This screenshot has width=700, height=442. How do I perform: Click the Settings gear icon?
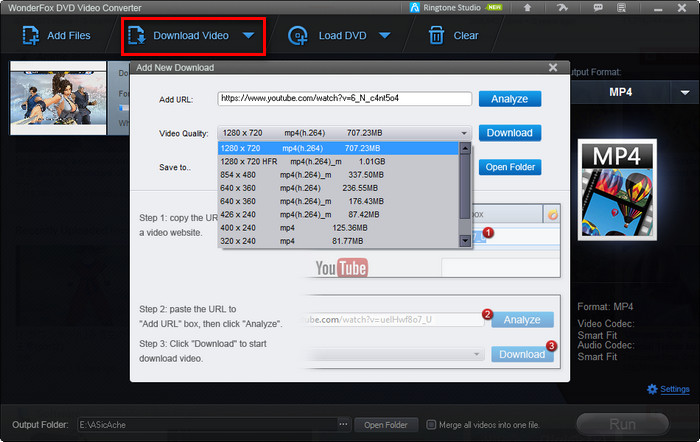point(652,389)
